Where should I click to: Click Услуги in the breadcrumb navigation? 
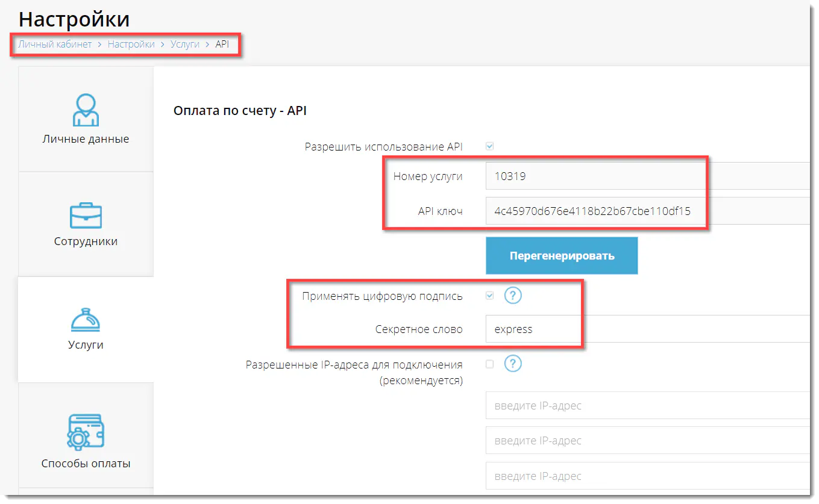coord(185,44)
